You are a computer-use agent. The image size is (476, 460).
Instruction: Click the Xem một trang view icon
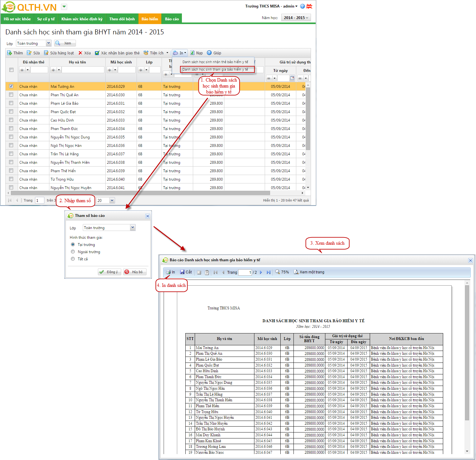pos(296,272)
